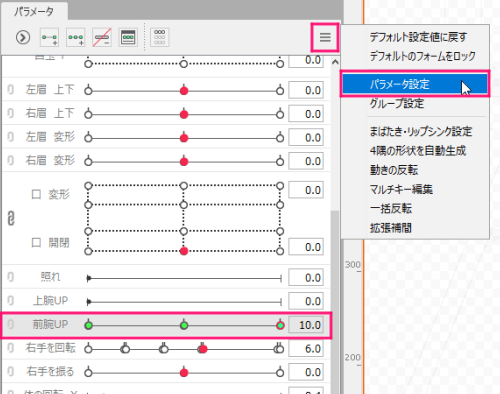Click value field of 右眉 変形
The width and height of the screenshot is (500, 394).
[x=306, y=161]
